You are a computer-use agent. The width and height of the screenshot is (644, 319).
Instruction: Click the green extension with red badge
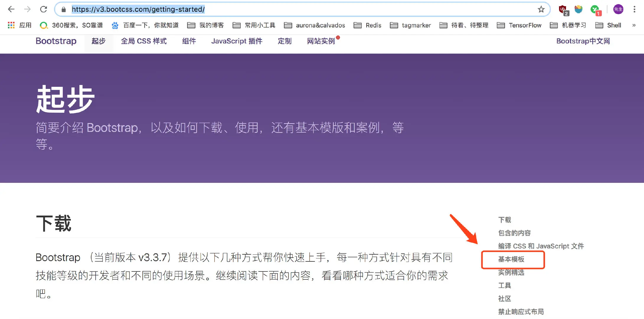595,9
